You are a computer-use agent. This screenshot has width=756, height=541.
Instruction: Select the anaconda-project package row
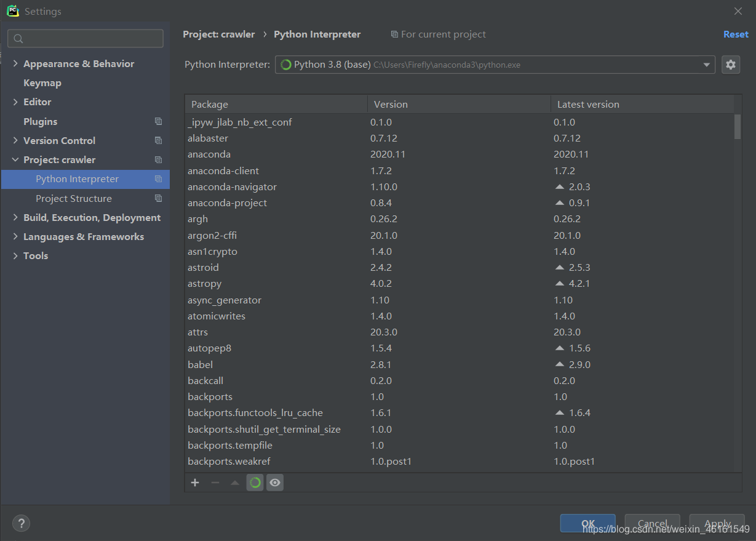[x=460, y=202]
